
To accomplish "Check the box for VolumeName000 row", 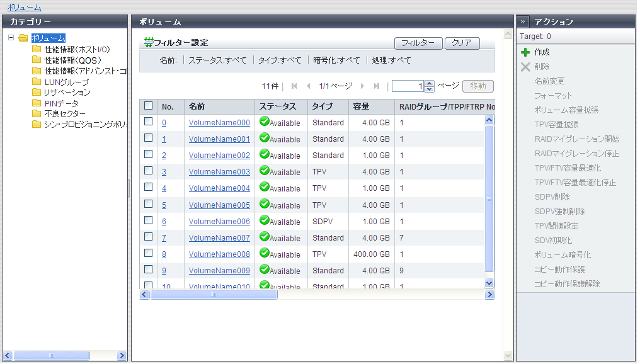I will (x=149, y=122).
